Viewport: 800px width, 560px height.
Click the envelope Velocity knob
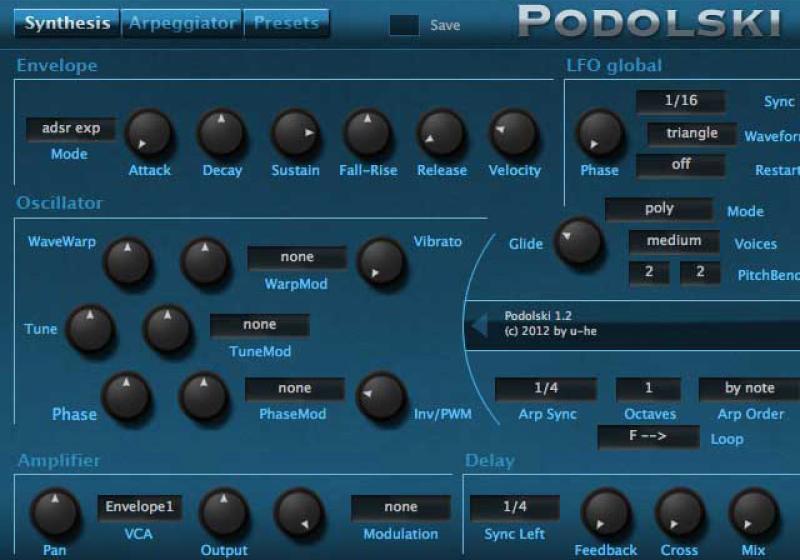click(514, 133)
